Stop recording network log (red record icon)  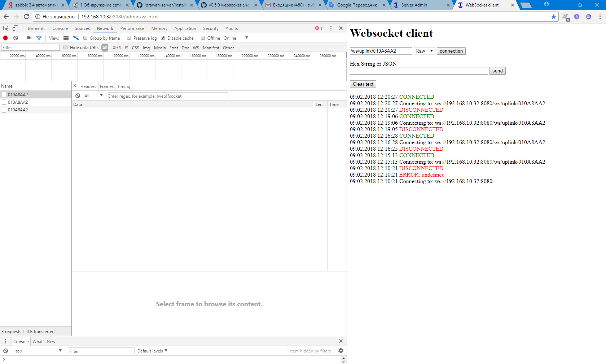[5, 37]
